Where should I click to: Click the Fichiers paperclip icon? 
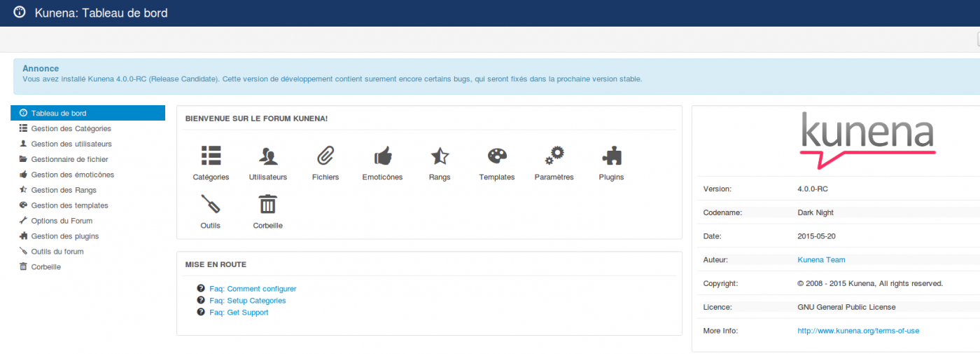pos(325,156)
